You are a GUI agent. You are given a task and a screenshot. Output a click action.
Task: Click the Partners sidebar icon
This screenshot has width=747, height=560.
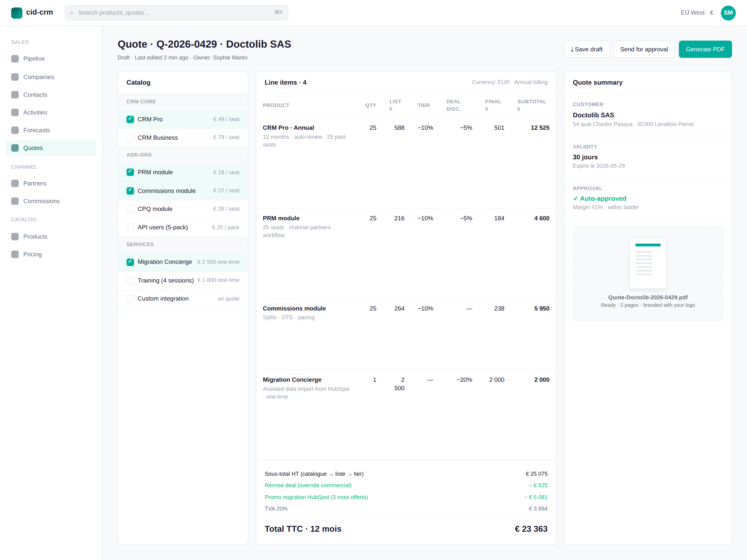tap(15, 183)
